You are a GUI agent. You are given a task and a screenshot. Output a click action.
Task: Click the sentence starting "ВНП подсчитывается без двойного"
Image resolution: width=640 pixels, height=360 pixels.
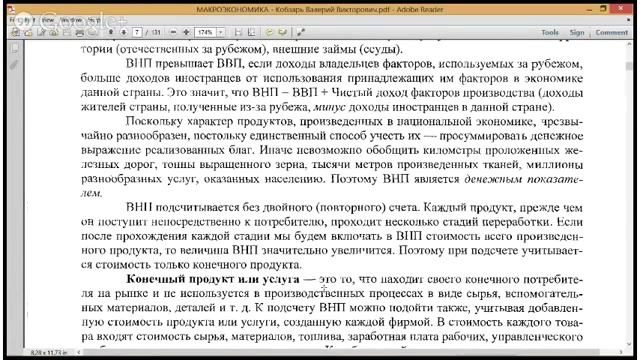pyautogui.click(x=273, y=207)
